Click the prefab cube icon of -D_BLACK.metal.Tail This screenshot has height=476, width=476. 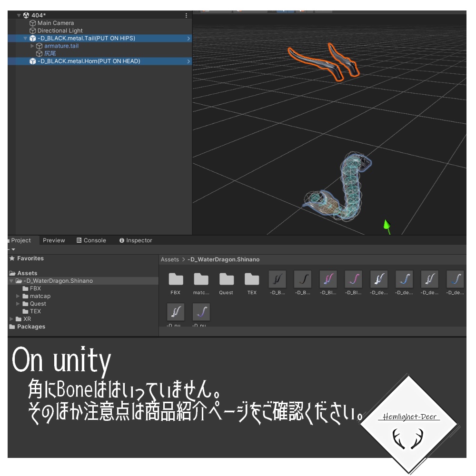[32, 38]
